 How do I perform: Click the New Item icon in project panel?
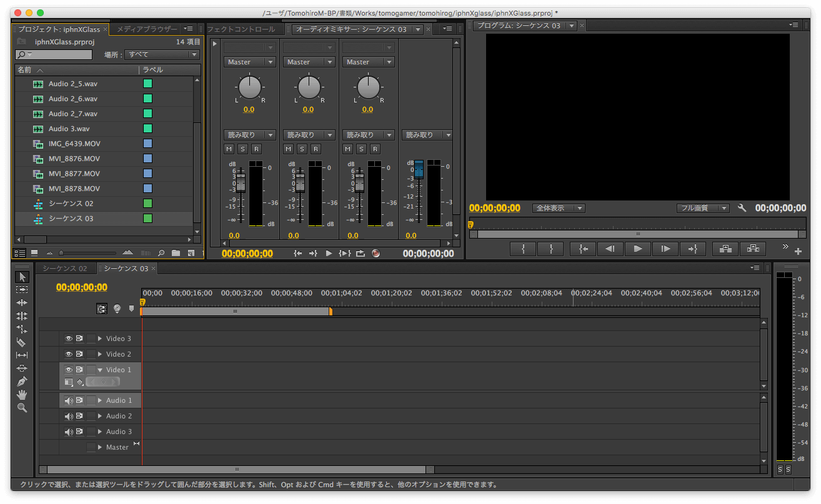coord(191,253)
